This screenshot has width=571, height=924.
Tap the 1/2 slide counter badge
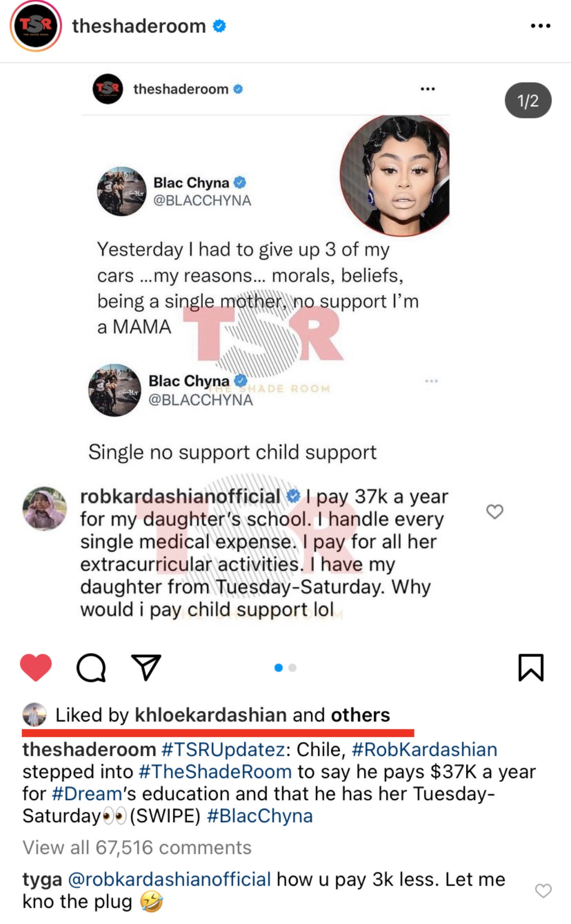point(528,101)
